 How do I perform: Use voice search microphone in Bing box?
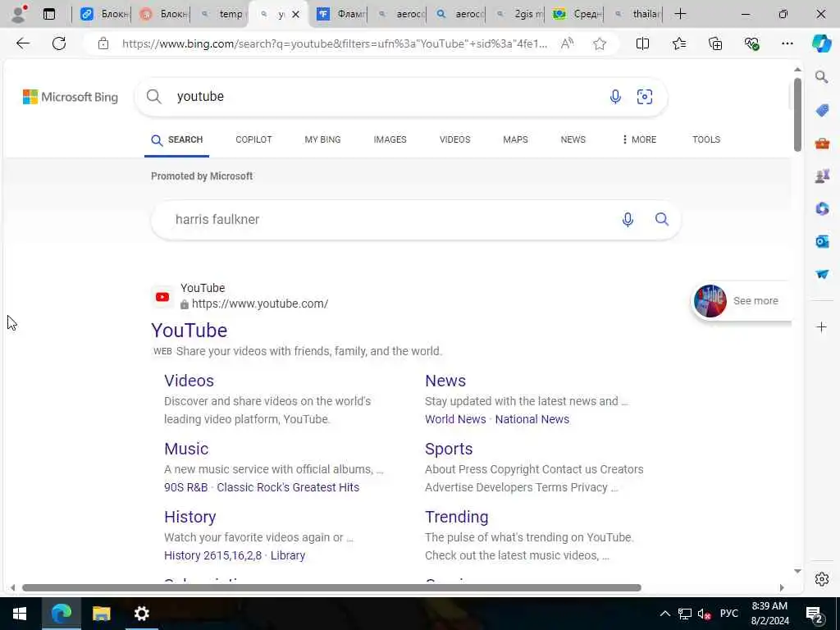pos(615,97)
